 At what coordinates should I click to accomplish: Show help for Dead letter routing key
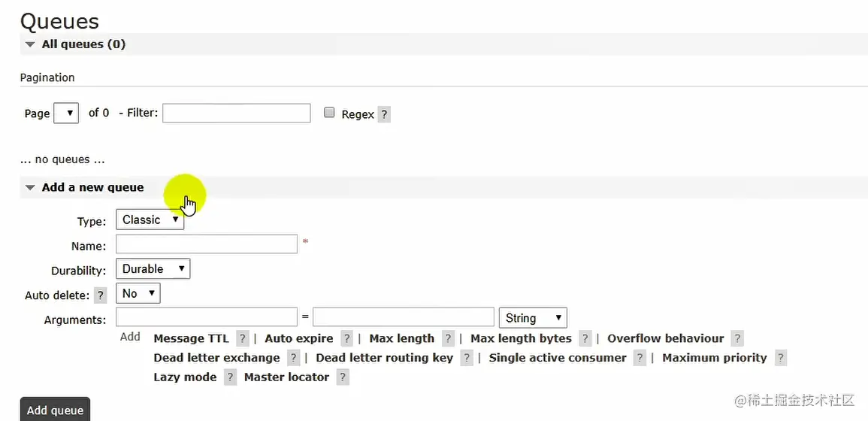[x=467, y=358]
